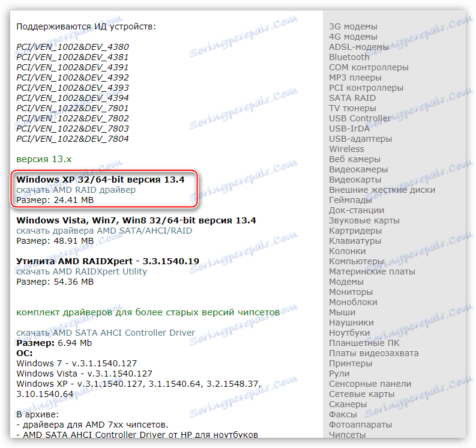Screen dimensions: 476x448
Task: Open 'Мониторы' category link
Action: point(351,292)
